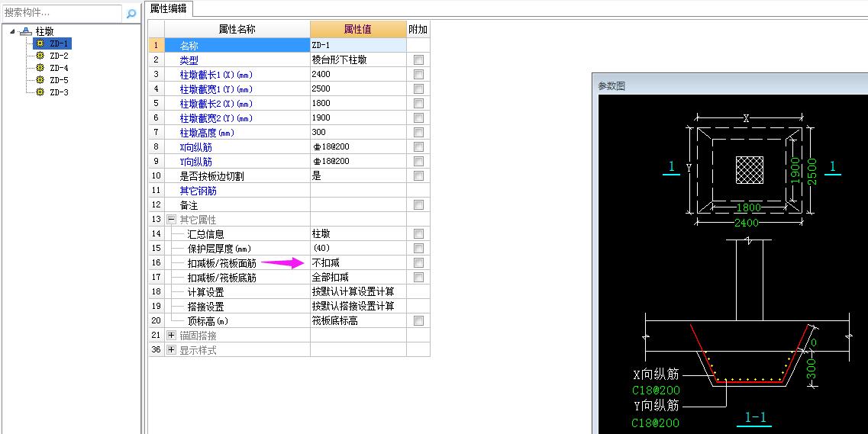The width and height of the screenshot is (868, 434).
Task: Tick the 附加 checkbox for 是否按板边切割
Action: (x=418, y=175)
